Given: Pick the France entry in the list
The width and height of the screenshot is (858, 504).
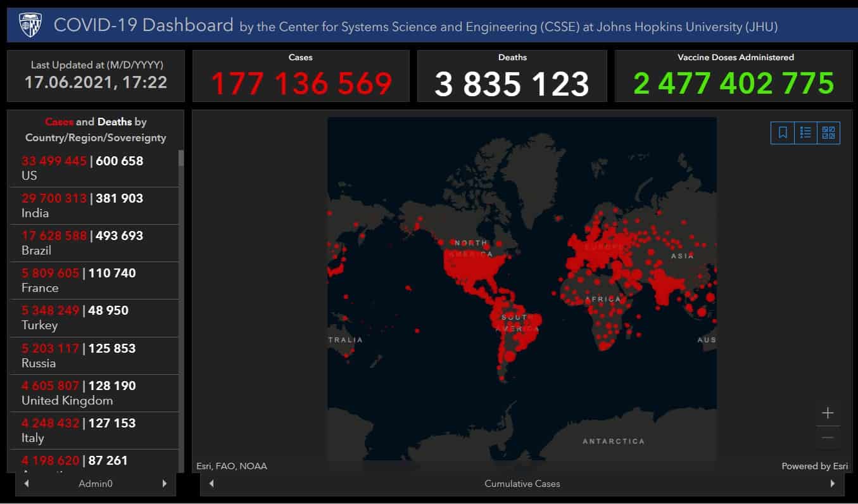Looking at the screenshot, I should click(94, 280).
